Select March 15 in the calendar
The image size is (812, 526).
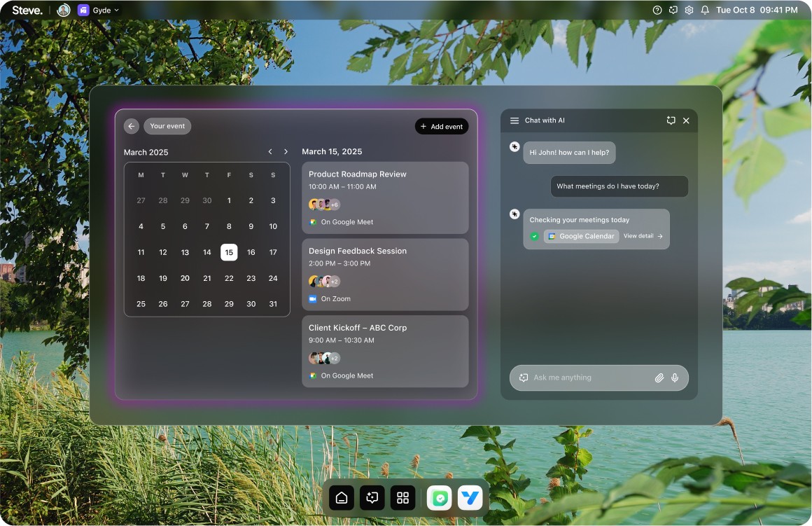tap(229, 252)
